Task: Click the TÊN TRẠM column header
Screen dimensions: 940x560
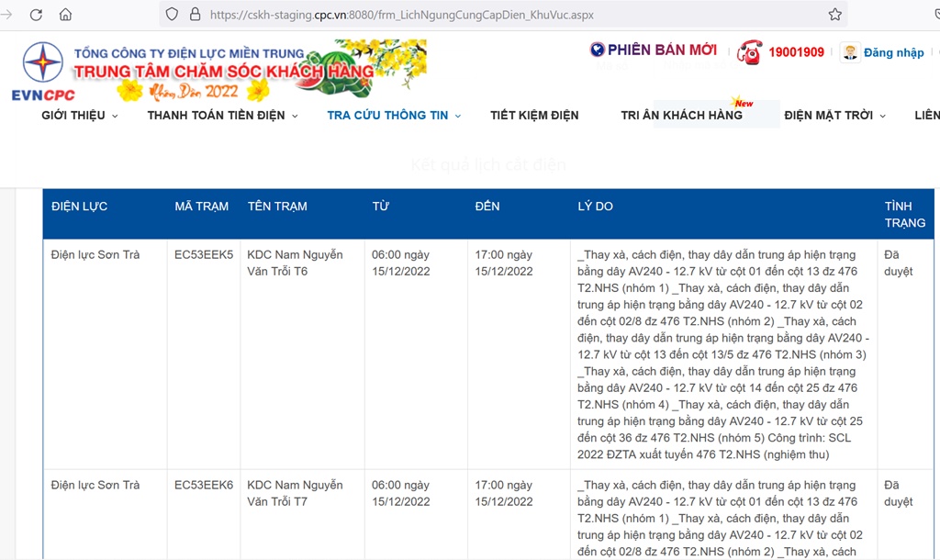Action: pyautogui.click(x=277, y=207)
